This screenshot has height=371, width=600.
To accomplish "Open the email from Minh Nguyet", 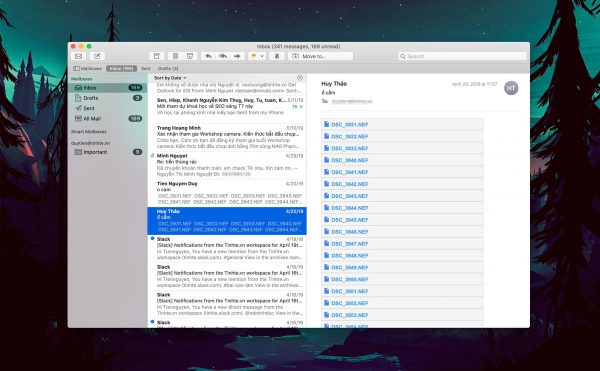I will pos(227,165).
